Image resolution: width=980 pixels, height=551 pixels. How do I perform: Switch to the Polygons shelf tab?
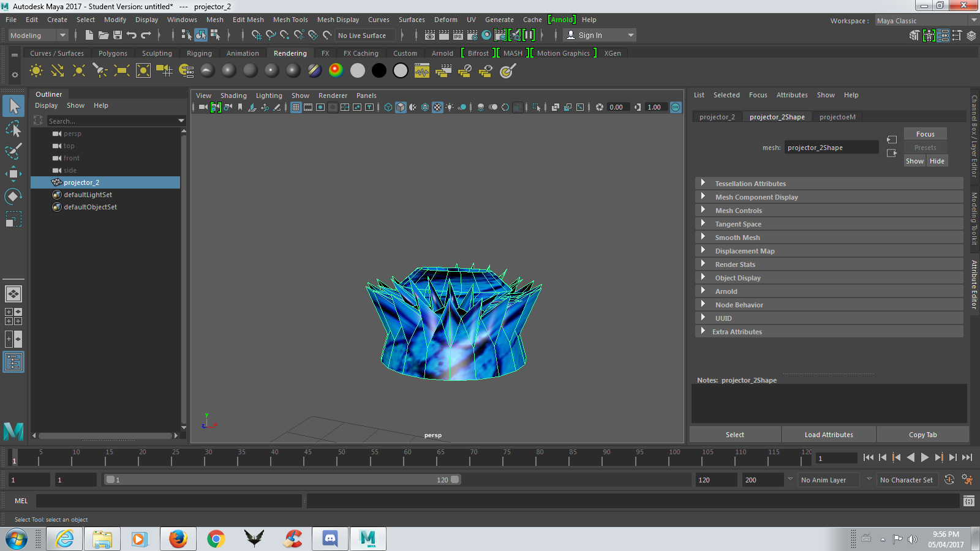tap(113, 53)
